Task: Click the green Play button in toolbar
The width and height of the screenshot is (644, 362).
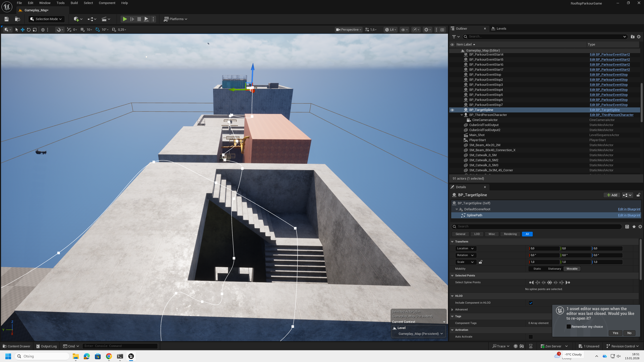Action: pyautogui.click(x=125, y=19)
